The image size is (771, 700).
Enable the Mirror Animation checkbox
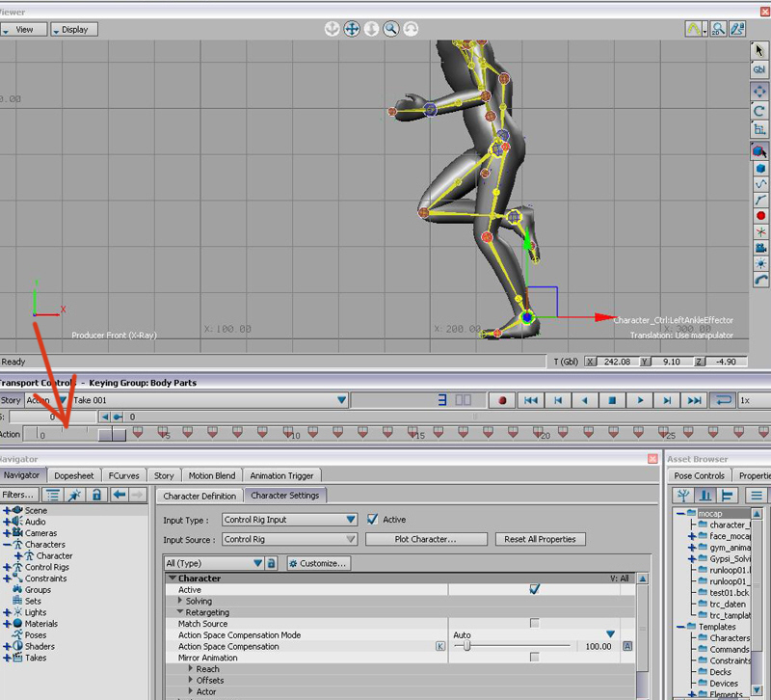click(x=535, y=658)
